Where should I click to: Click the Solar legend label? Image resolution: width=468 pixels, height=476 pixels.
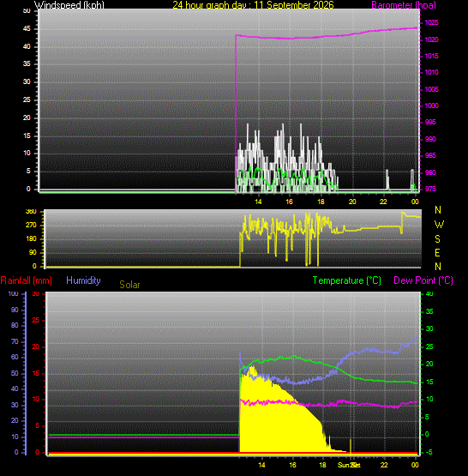pyautogui.click(x=129, y=285)
